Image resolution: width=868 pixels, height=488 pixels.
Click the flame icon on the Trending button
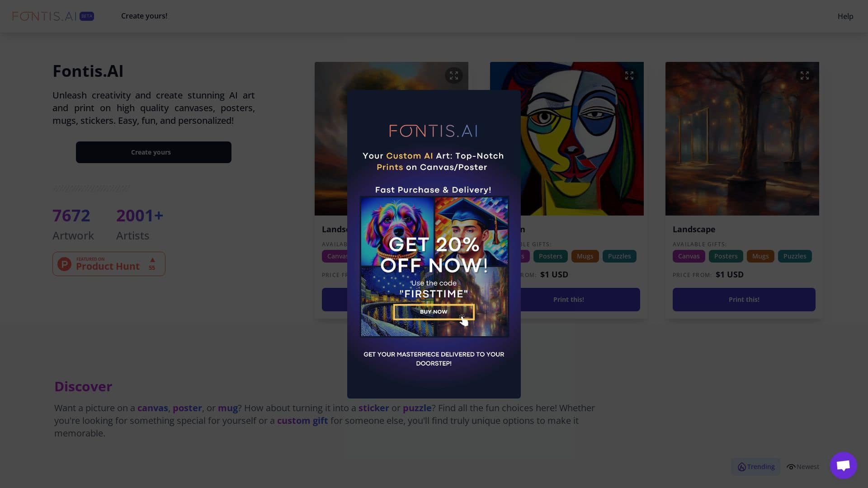[x=742, y=467]
